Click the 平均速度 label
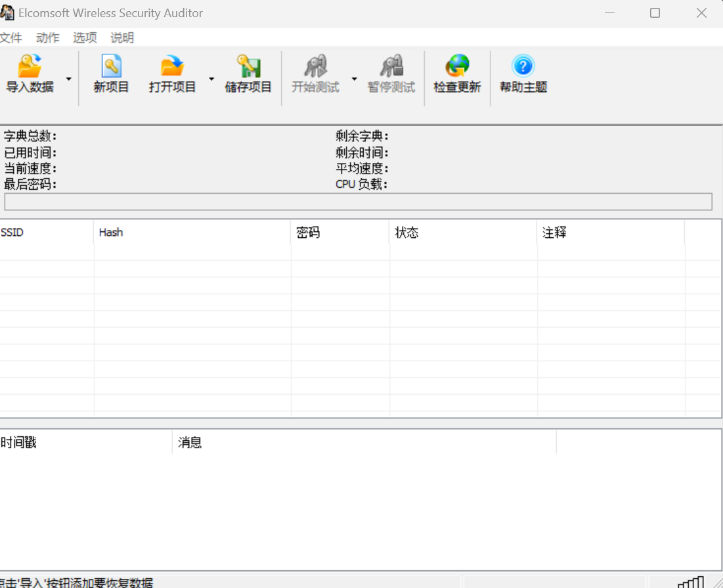This screenshot has width=723, height=588. point(362,168)
